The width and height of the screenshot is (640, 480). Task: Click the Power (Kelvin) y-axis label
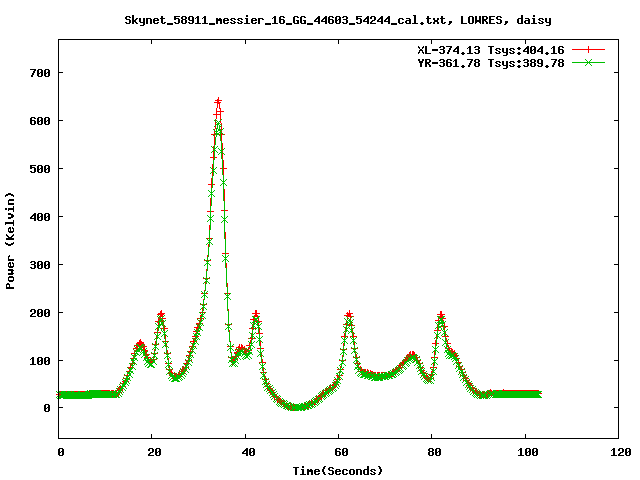click(x=10, y=241)
